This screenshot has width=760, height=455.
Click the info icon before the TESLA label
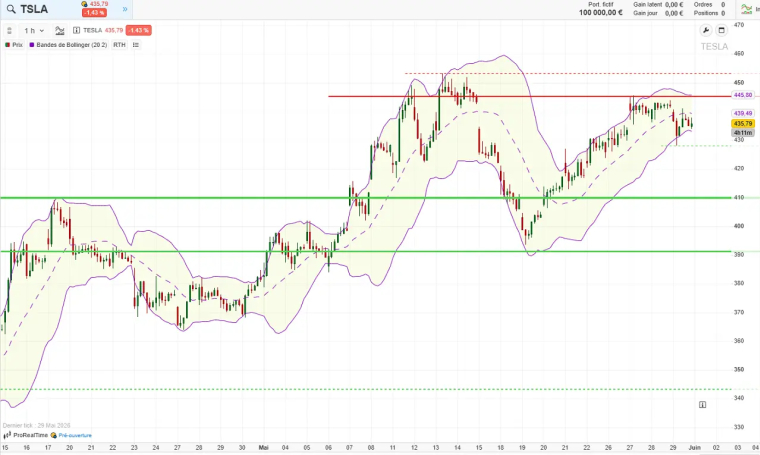[77, 30]
